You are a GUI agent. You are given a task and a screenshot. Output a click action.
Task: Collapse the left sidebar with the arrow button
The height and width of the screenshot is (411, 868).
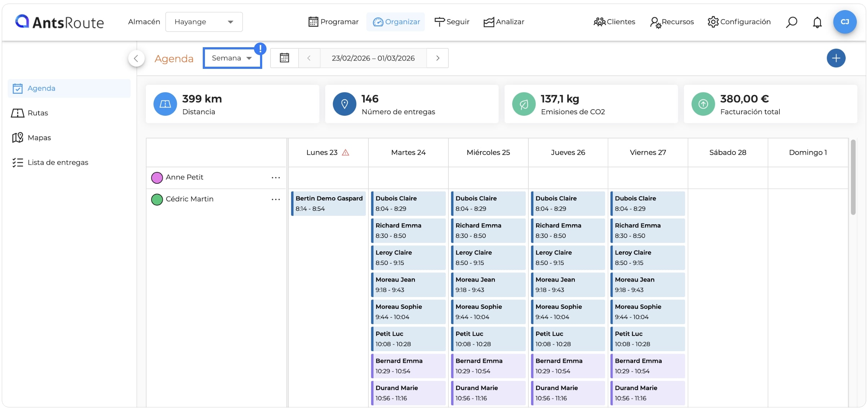coord(136,58)
